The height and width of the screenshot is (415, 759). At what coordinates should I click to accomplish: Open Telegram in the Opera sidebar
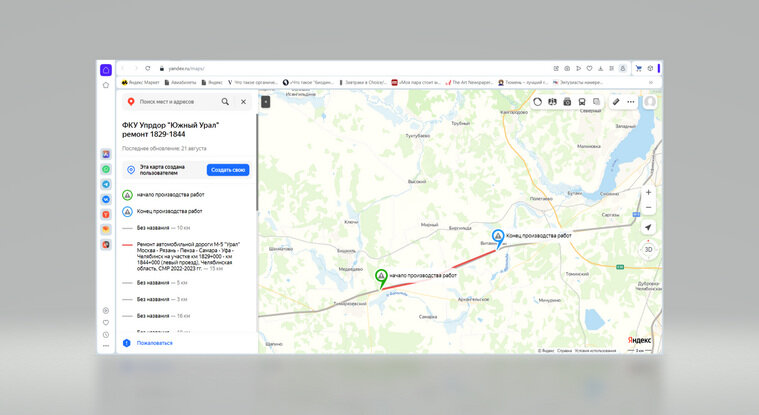[x=106, y=184]
